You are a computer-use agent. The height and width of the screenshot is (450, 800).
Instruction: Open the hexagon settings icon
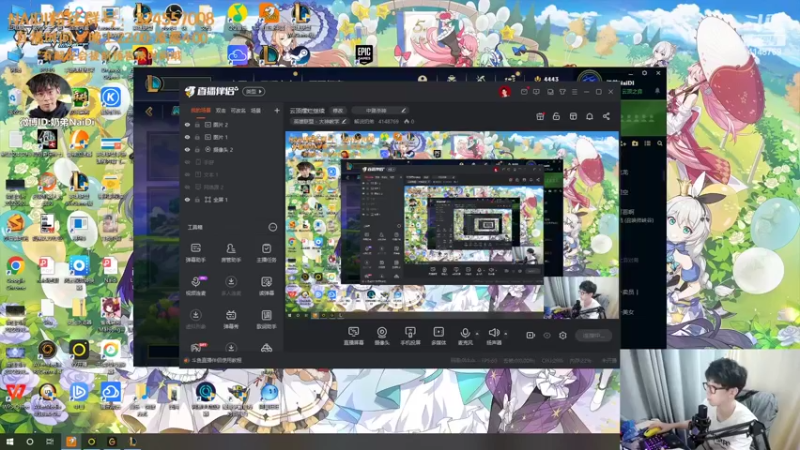point(563,335)
